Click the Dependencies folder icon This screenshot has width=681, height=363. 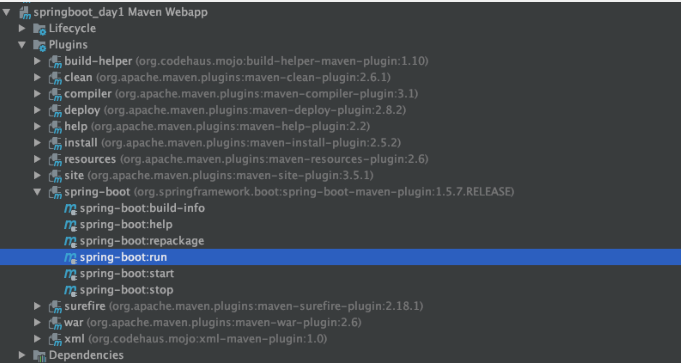coord(40,356)
